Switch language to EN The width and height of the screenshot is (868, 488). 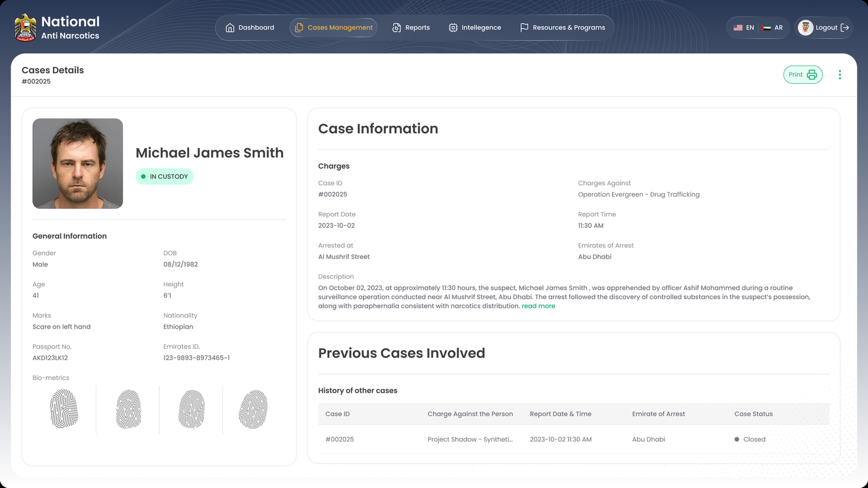[x=744, y=28]
